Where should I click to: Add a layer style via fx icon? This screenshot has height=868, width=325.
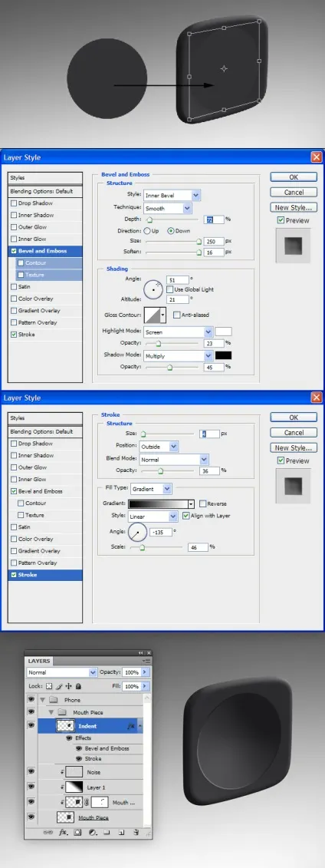click(62, 832)
